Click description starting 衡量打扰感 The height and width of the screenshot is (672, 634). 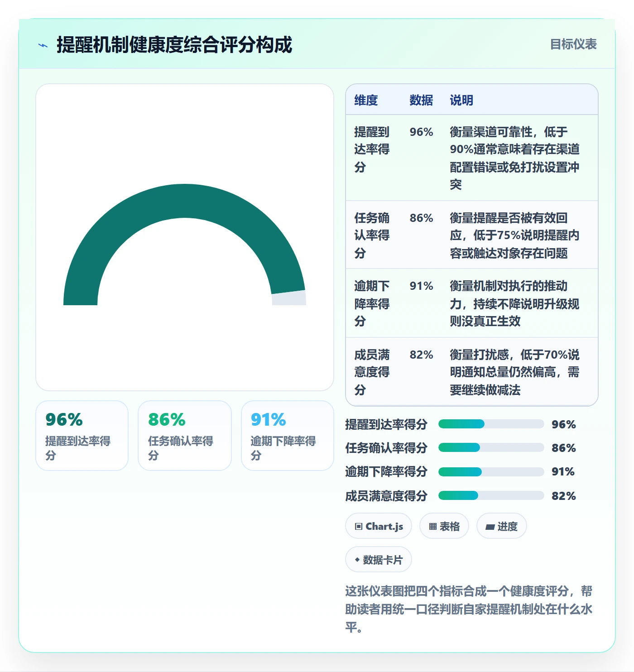pos(515,372)
